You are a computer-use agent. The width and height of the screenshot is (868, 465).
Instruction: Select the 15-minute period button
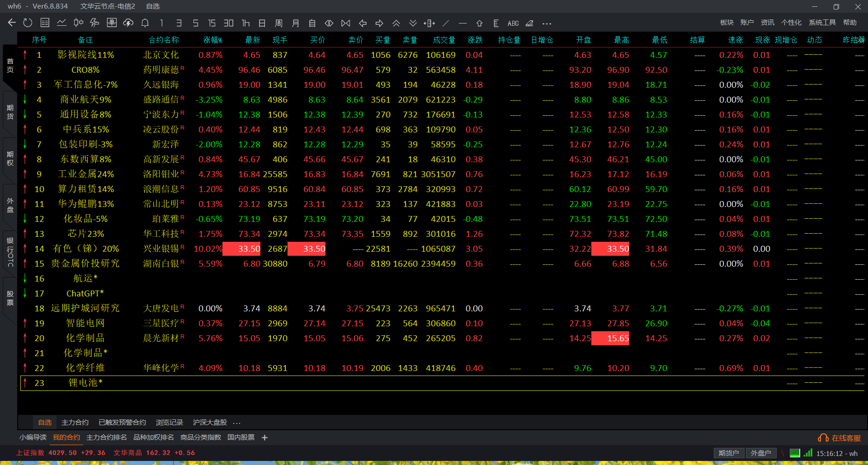coord(212,23)
